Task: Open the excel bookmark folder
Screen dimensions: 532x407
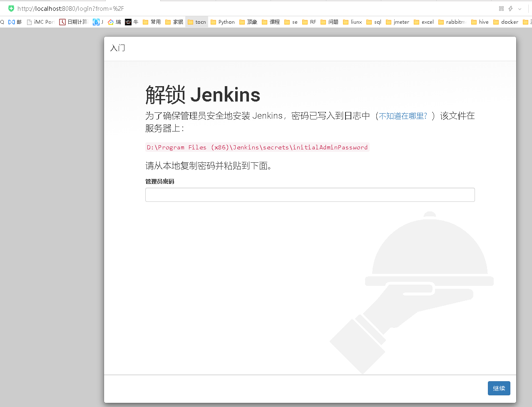Action: click(x=424, y=22)
